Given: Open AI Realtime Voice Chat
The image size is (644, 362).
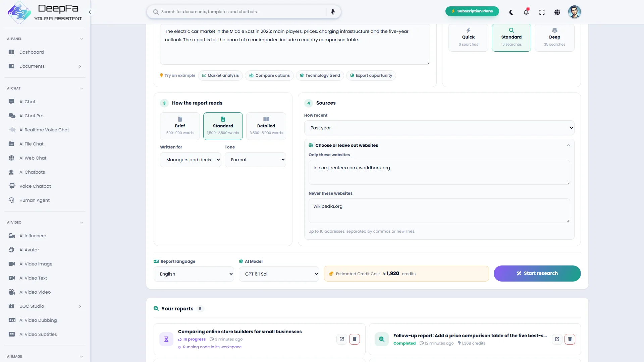Looking at the screenshot, I should [45, 130].
